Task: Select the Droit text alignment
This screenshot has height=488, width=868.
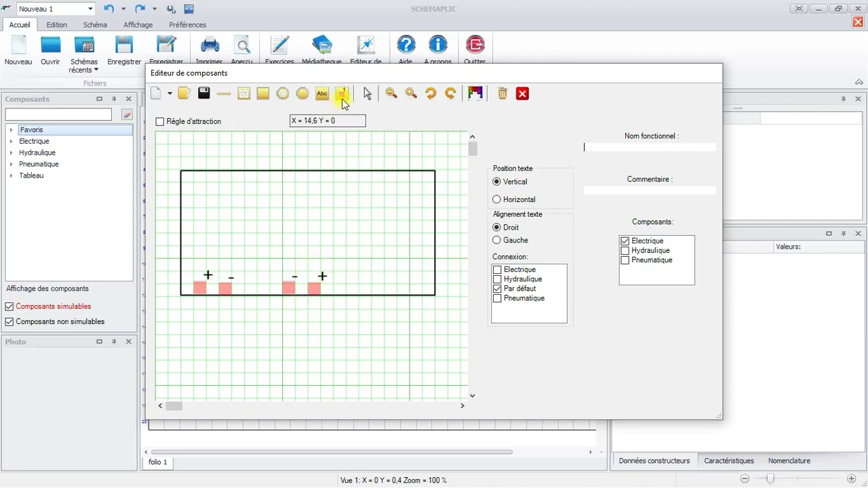Action: coord(496,227)
